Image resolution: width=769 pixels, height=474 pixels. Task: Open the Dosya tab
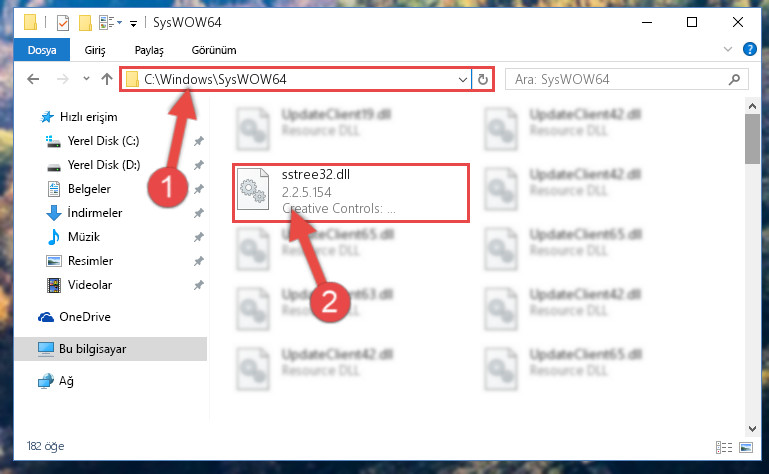pyautogui.click(x=42, y=50)
